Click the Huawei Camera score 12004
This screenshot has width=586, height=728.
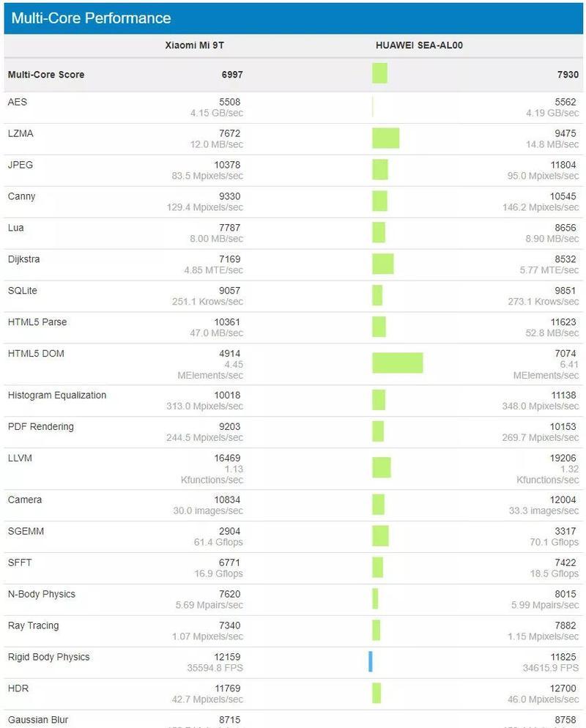[x=563, y=499]
